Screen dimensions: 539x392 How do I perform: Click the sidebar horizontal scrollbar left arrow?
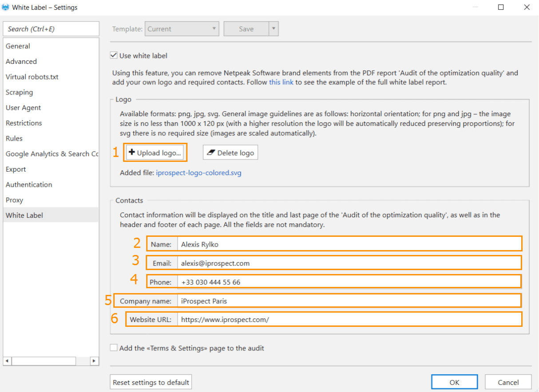pos(8,361)
